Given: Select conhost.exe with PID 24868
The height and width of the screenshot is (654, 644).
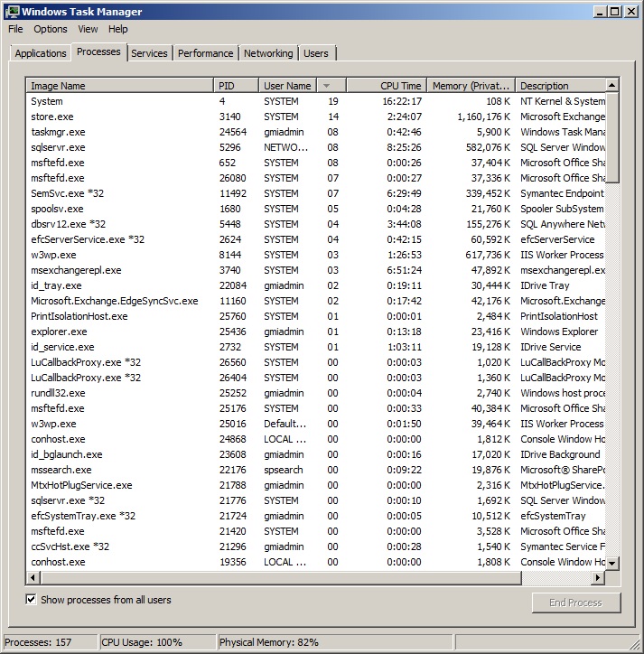Looking at the screenshot, I should pos(316,439).
